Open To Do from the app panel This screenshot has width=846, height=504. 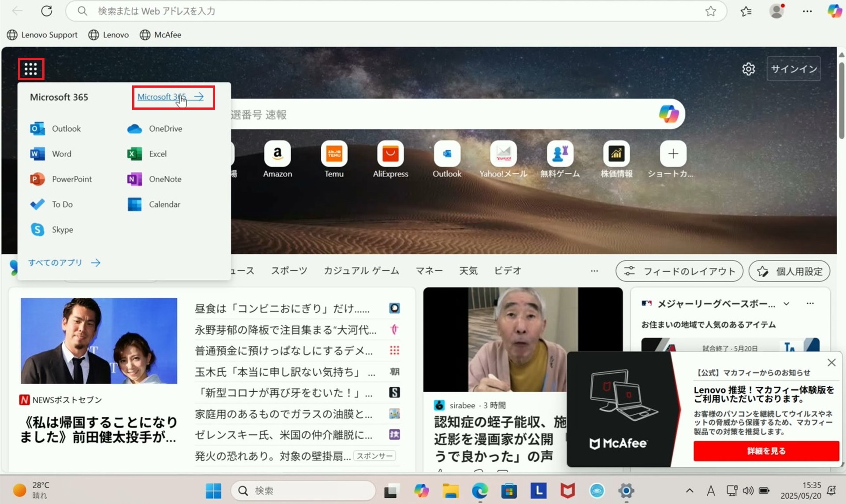click(51, 204)
